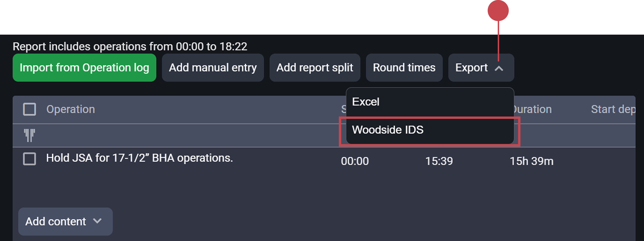Click the Round times button

(x=404, y=68)
